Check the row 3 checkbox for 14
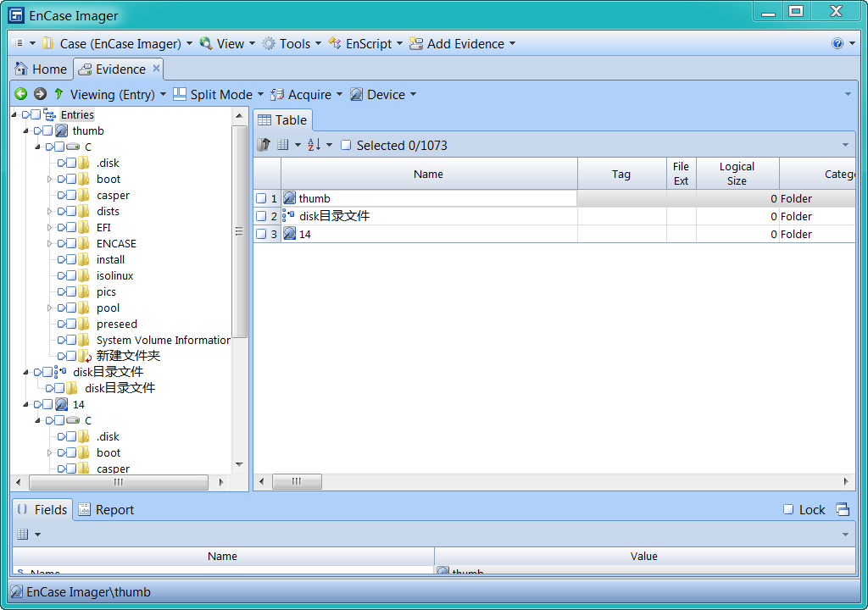Screen dimensions: 868x610 tap(261, 234)
